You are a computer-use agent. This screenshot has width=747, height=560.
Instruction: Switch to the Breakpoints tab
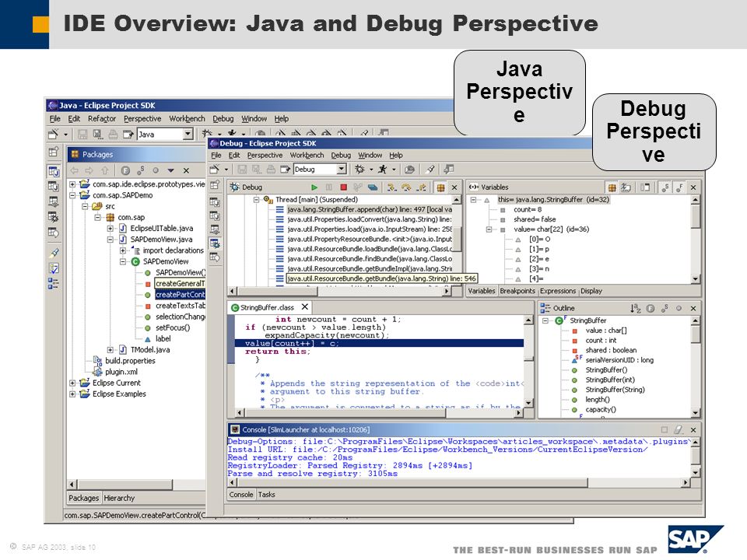(517, 291)
